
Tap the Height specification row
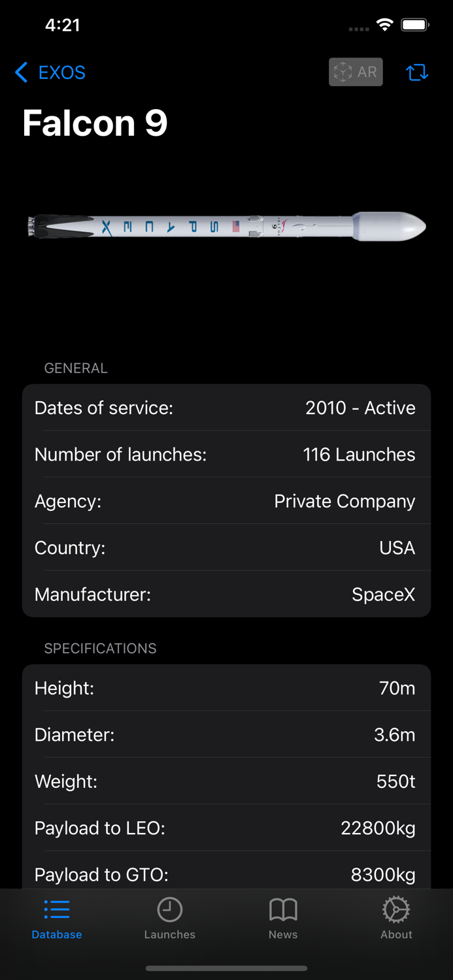point(226,688)
